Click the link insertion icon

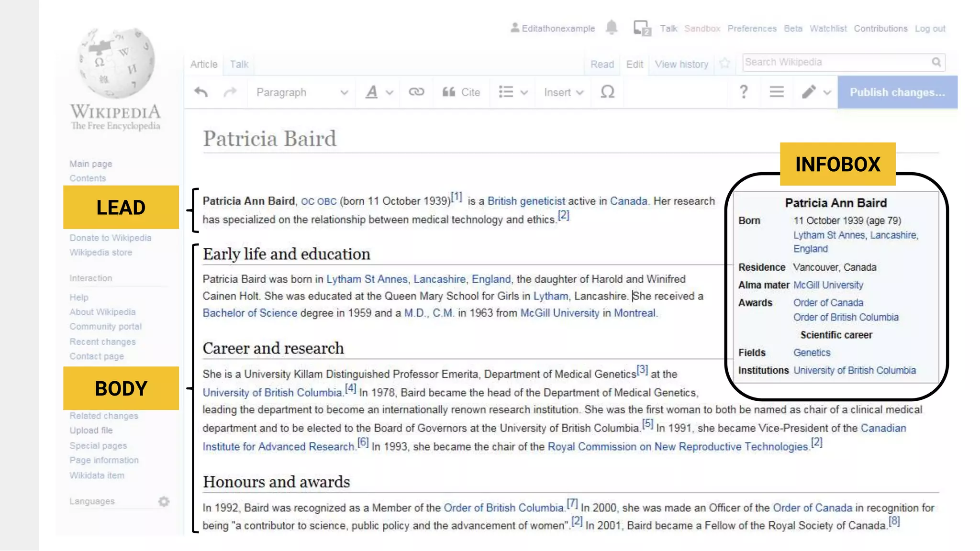point(416,92)
